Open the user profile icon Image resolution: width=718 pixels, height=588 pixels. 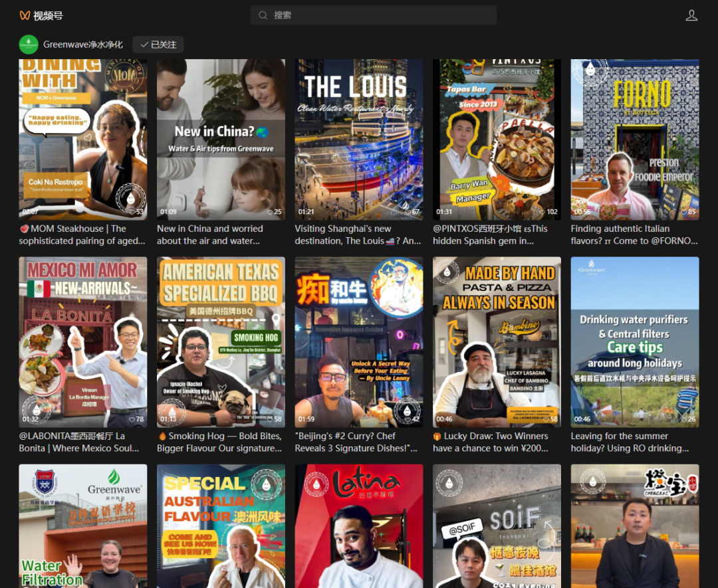691,15
